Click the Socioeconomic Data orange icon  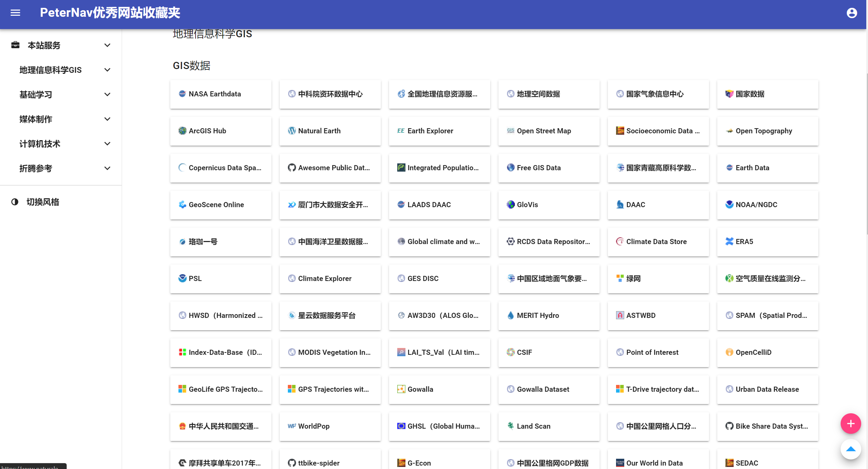coord(620,131)
